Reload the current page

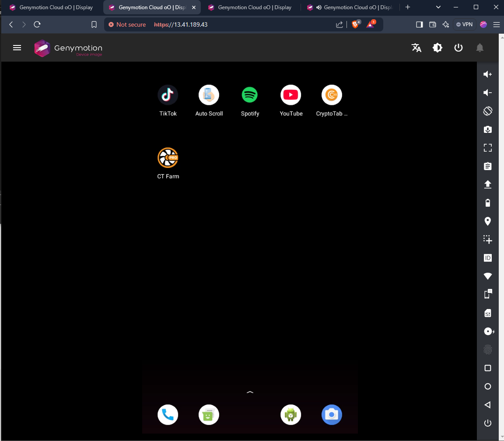point(37,24)
